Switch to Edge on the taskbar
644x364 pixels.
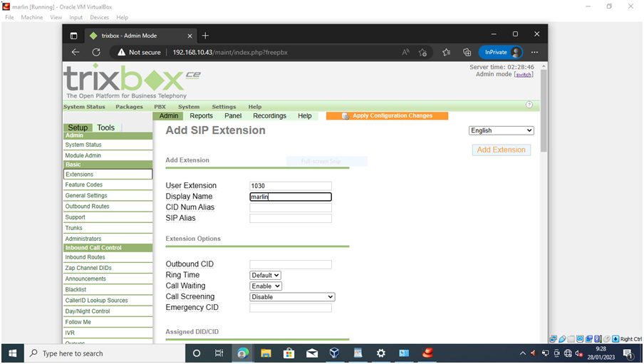click(x=243, y=353)
